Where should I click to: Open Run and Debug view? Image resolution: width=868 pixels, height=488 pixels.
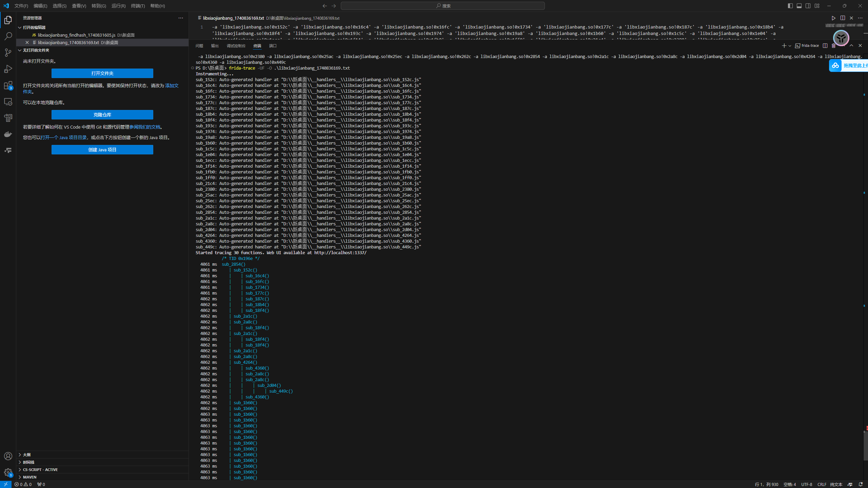point(8,69)
